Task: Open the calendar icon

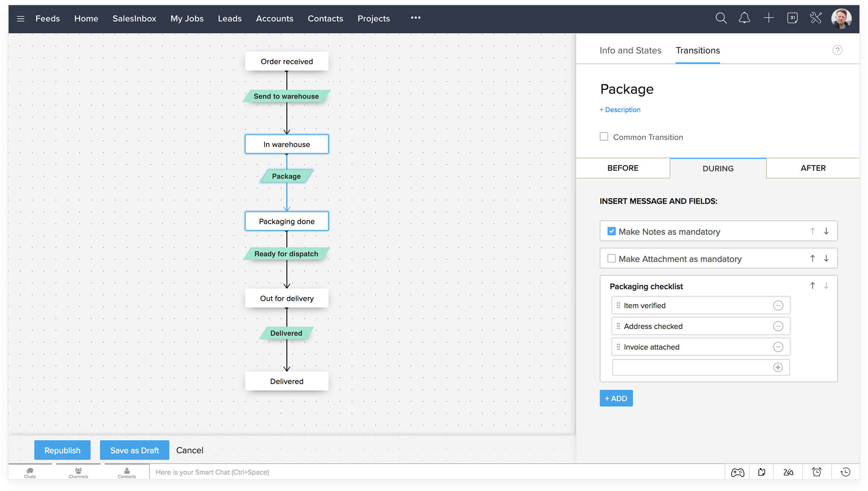Action: pyautogui.click(x=792, y=18)
